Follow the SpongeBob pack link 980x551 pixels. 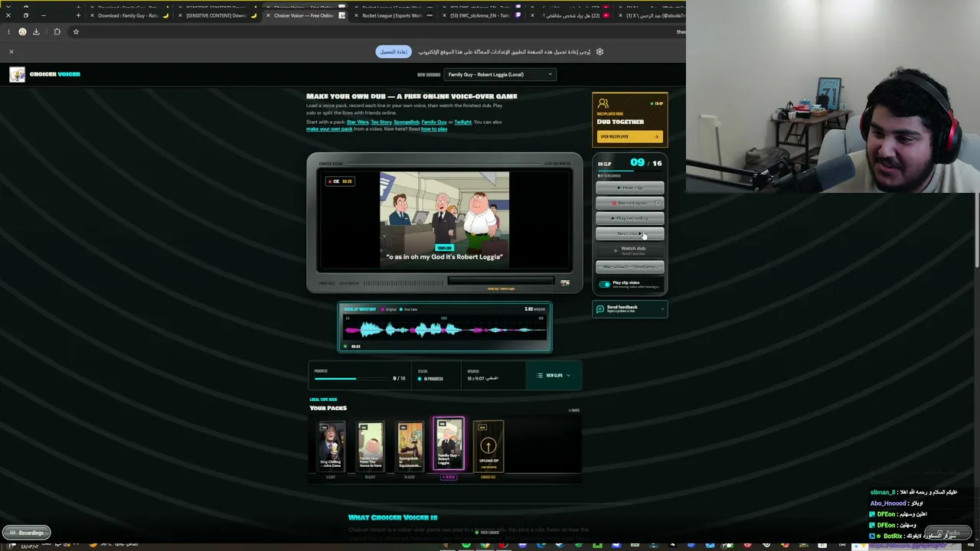point(407,122)
